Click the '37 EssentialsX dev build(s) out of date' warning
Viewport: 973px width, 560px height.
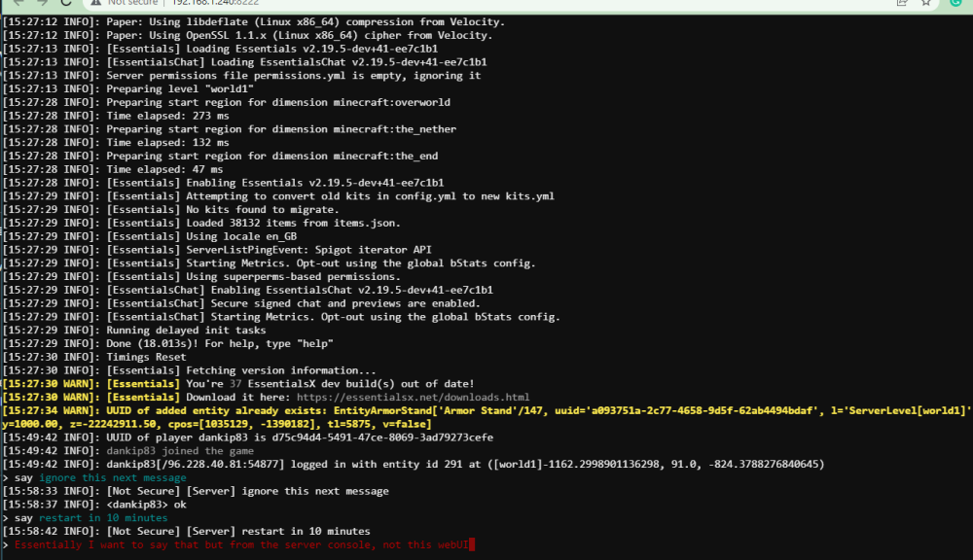[x=239, y=384]
